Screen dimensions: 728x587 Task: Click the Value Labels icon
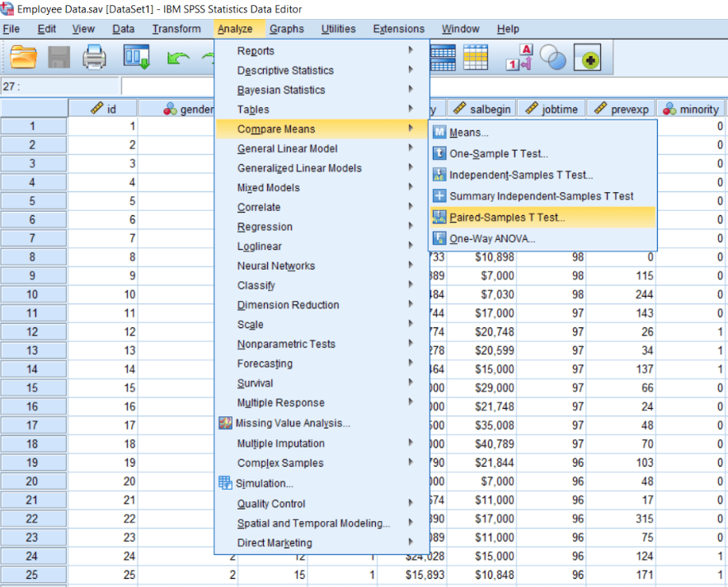519,57
